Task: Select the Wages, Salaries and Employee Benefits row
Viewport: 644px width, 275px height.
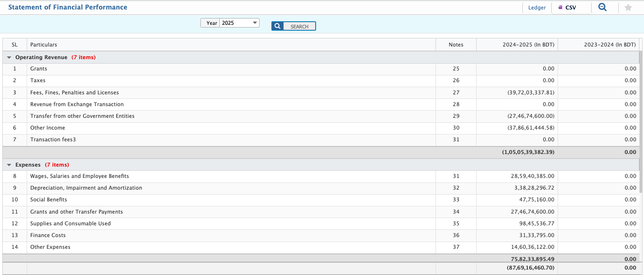Action: click(80, 176)
